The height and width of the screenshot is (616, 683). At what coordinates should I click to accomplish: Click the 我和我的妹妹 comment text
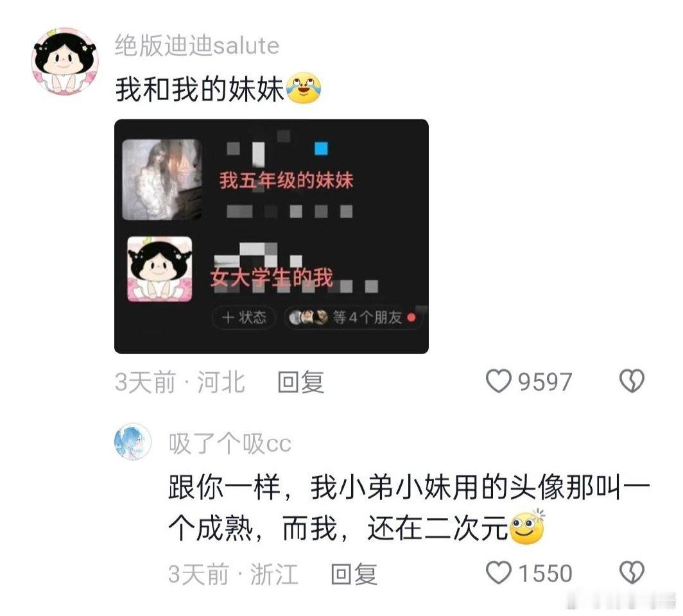click(x=200, y=89)
